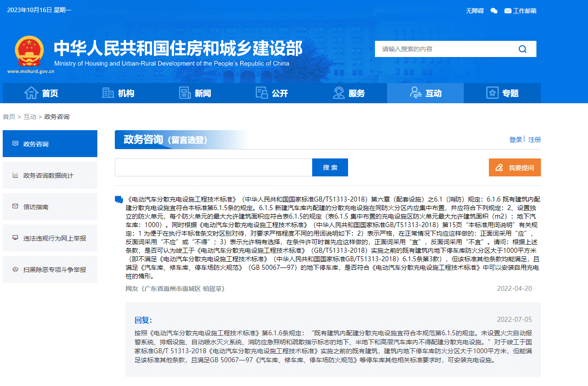
Task: Click the envelope icon beside 工作邮箱
Action: pos(508,11)
